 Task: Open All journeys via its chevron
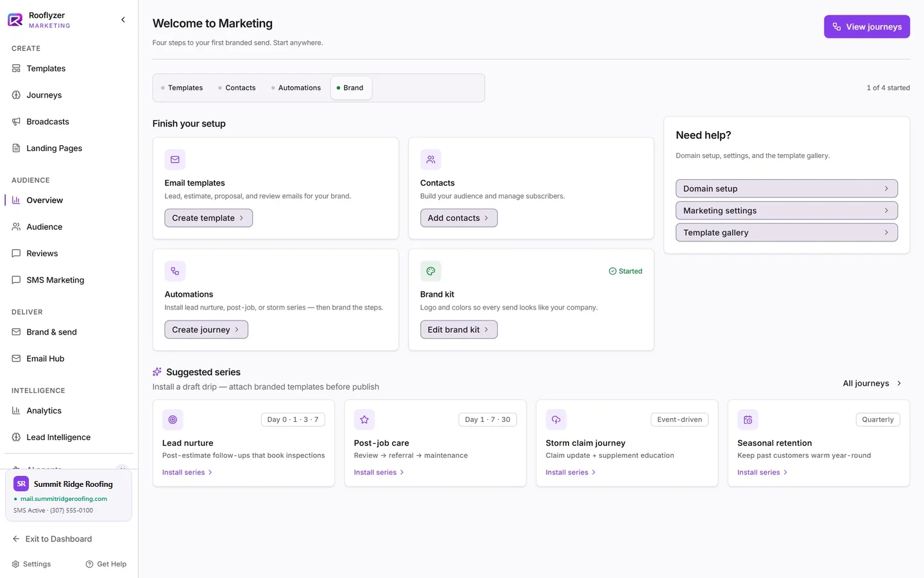pyautogui.click(x=899, y=383)
